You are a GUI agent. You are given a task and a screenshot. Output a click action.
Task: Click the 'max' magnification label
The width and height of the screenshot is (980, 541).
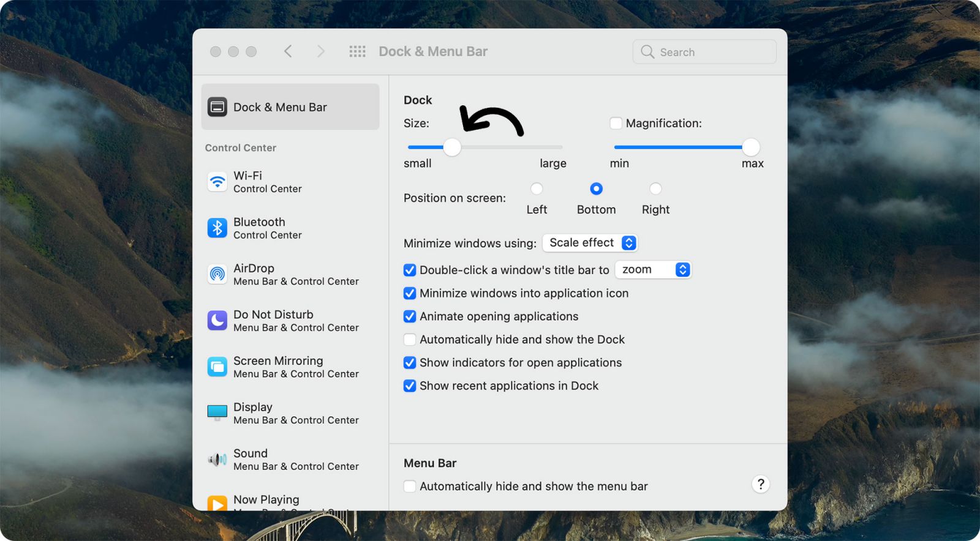(x=753, y=163)
